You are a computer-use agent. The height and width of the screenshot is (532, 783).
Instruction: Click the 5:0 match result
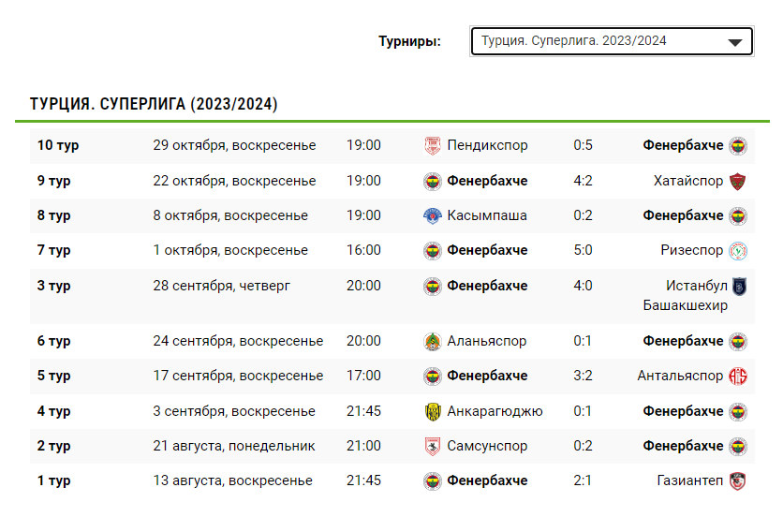pos(583,250)
